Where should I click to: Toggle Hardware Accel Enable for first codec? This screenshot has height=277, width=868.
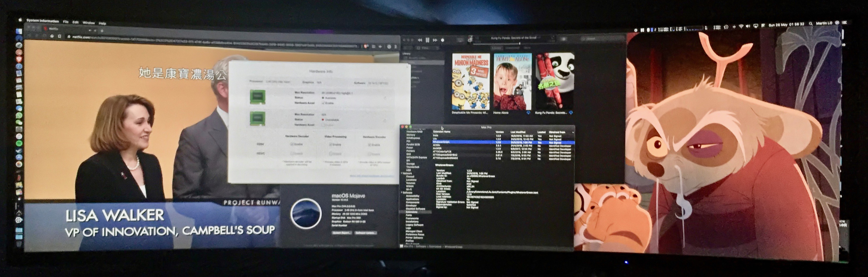[x=324, y=103]
